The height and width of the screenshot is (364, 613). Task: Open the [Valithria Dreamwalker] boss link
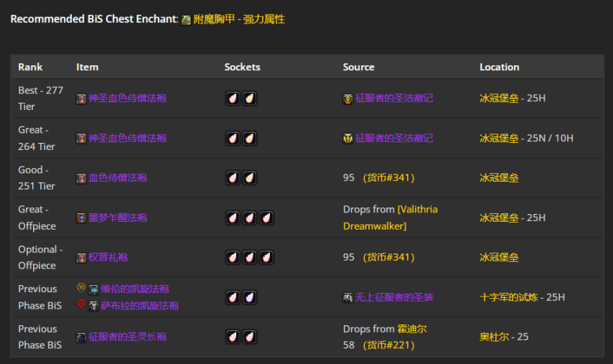(390, 218)
